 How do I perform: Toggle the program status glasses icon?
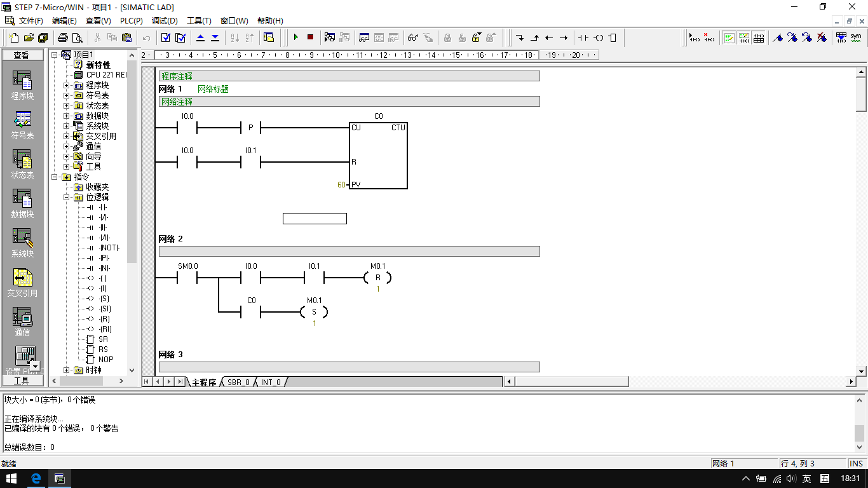coord(413,37)
